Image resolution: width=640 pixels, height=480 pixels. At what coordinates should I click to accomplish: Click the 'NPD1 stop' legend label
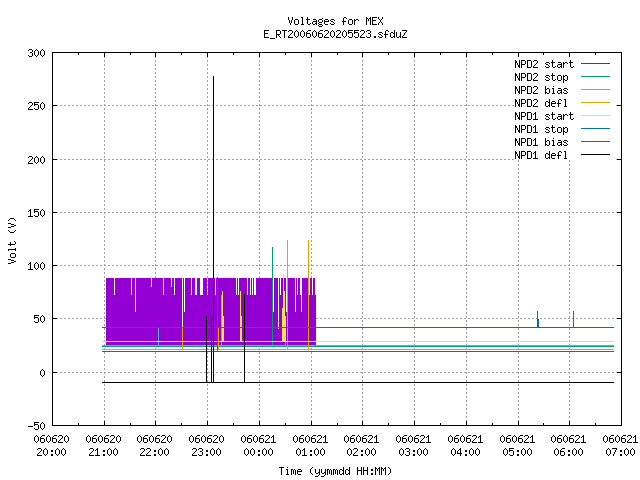click(x=541, y=129)
